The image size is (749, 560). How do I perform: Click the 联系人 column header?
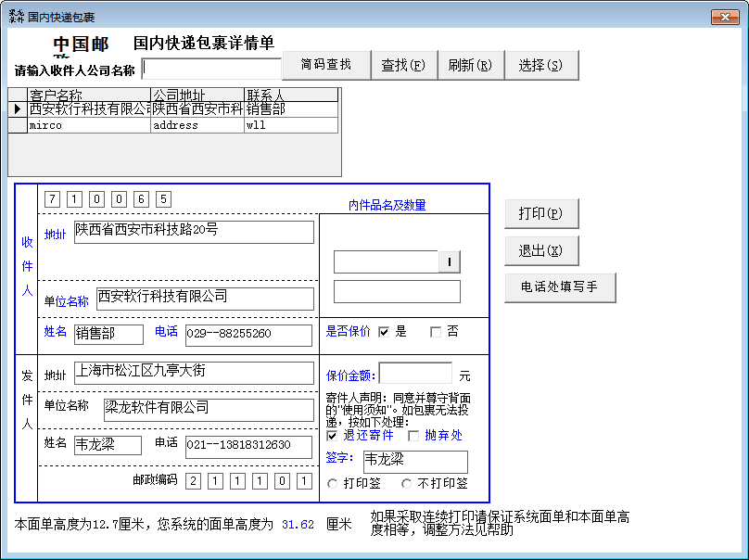[291, 95]
